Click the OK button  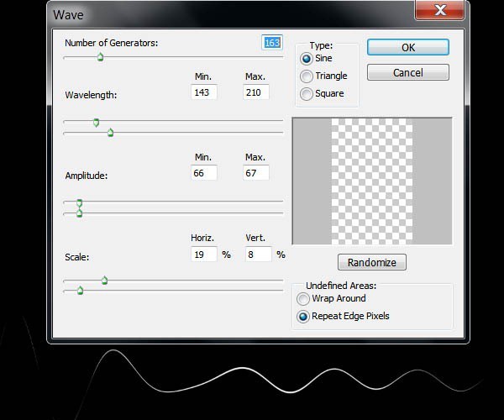tap(407, 48)
